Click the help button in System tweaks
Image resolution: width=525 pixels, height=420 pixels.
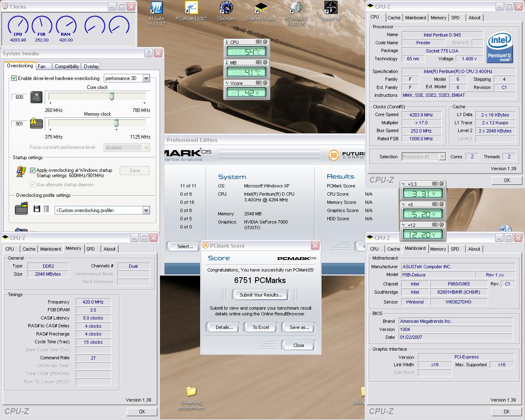click(149, 53)
